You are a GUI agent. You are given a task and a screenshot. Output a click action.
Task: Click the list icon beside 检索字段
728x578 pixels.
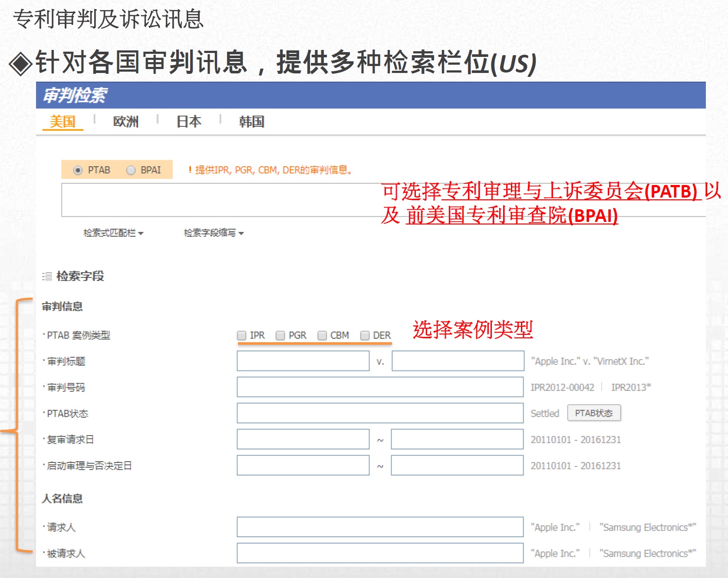[x=47, y=276]
